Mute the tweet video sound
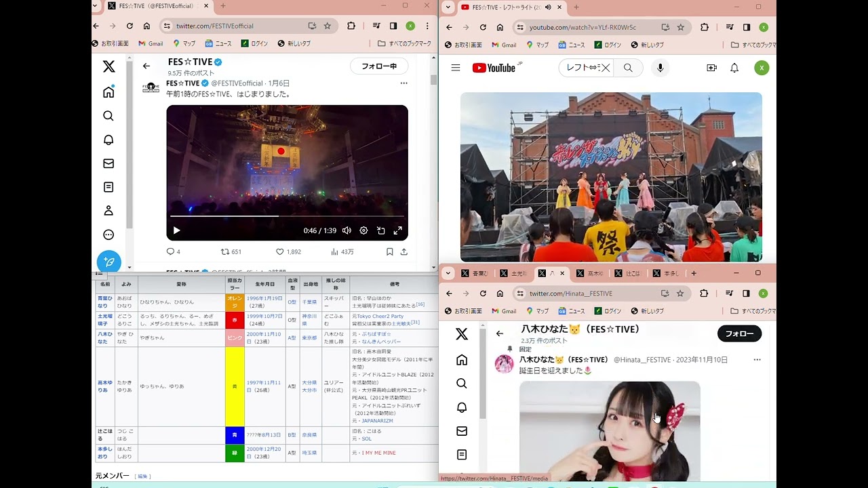The height and width of the screenshot is (488, 868). tap(347, 230)
